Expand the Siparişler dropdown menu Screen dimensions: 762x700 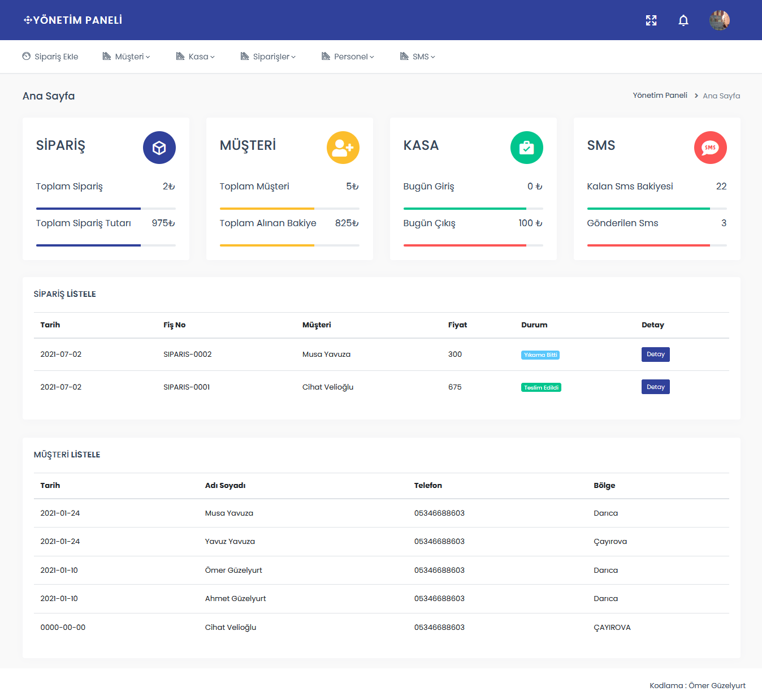point(269,57)
